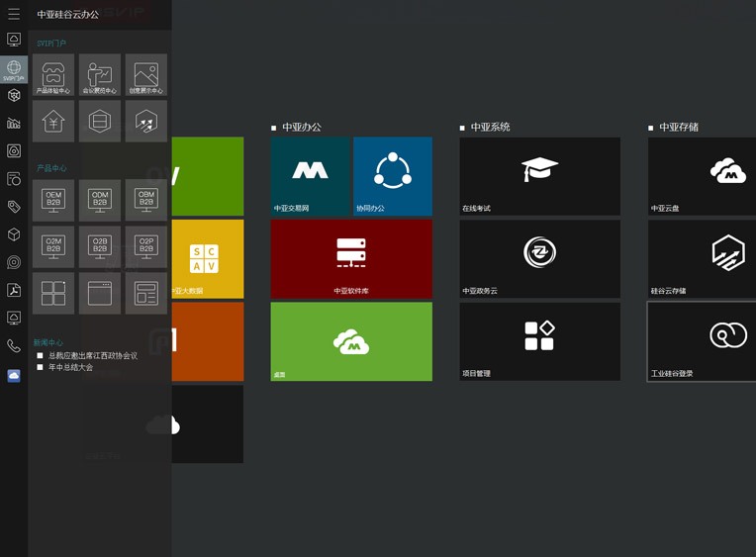Toggle checkbox for 总裁应邀出席江西政协会议
756x557 pixels.
(x=41, y=355)
